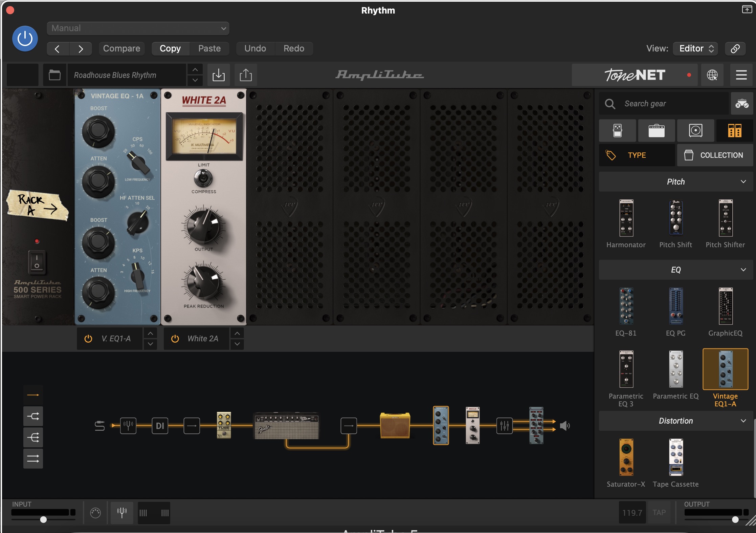Click the TAP tempo button
Viewport: 756px width, 533px height.
(x=659, y=513)
